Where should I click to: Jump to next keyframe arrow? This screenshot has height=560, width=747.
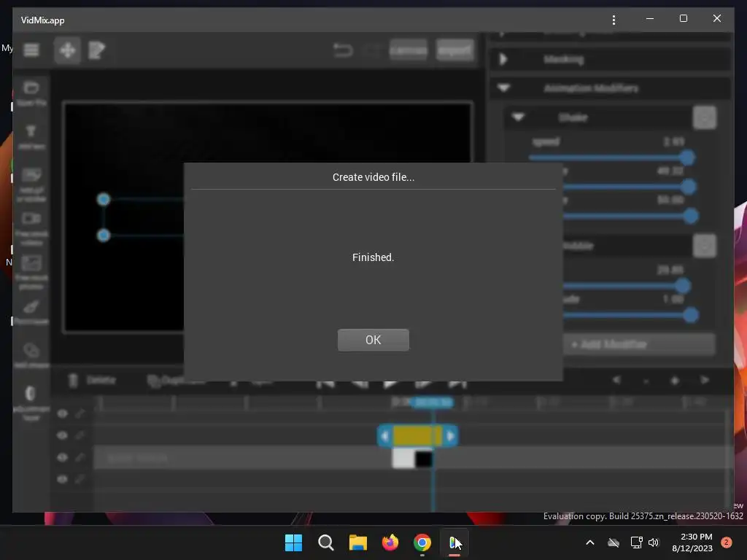click(x=705, y=380)
